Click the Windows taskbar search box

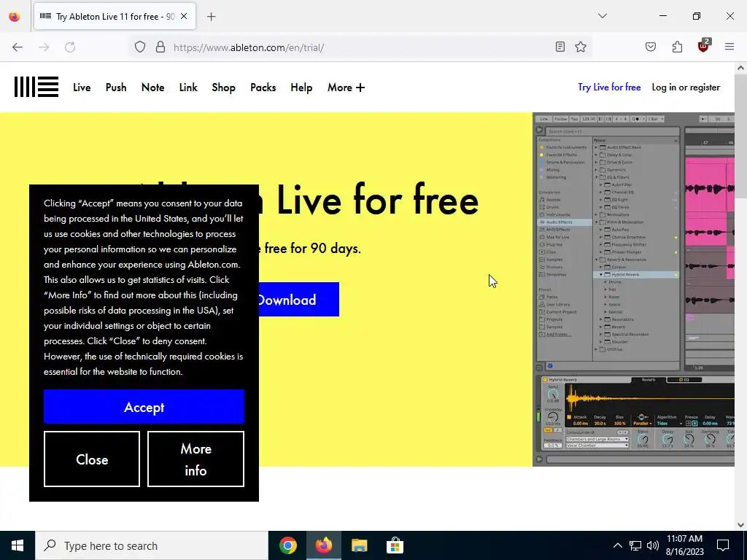click(x=152, y=545)
